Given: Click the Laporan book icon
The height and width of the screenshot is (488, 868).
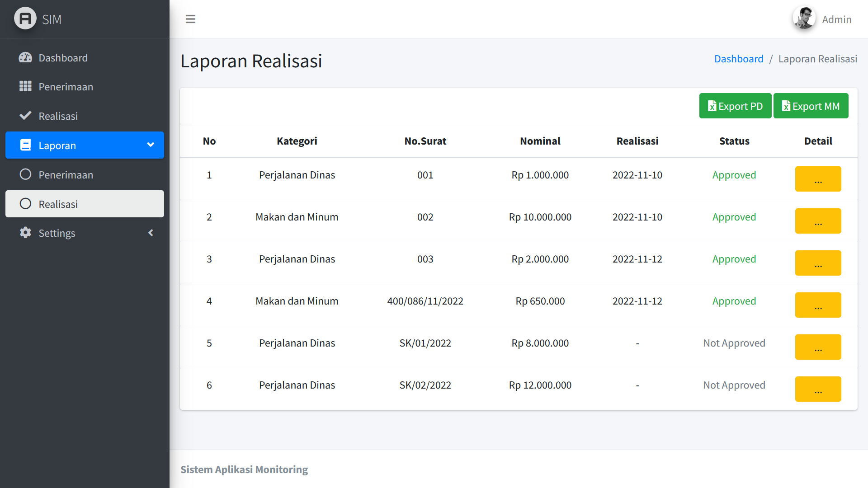Looking at the screenshot, I should (x=25, y=145).
